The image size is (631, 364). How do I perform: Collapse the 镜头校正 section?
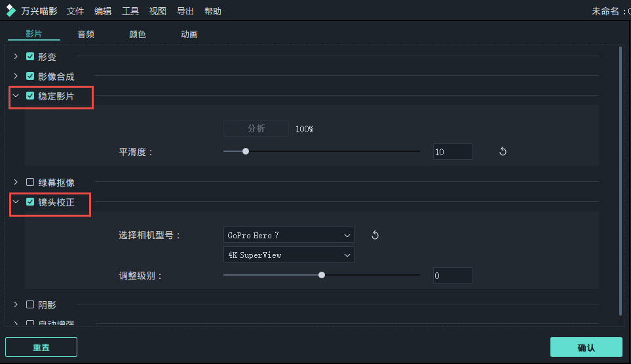click(x=16, y=202)
